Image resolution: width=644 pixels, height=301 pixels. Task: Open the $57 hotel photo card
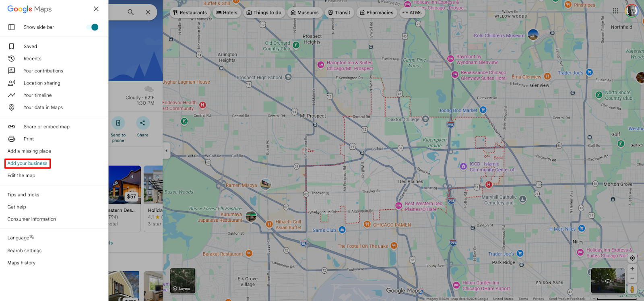tap(125, 185)
